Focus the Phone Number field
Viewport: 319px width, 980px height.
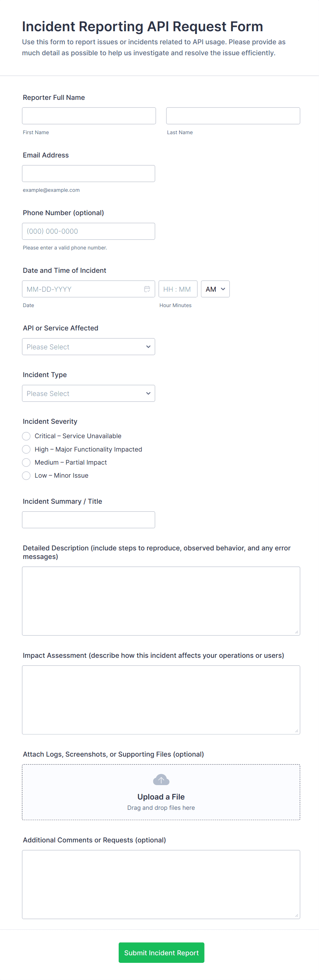pos(88,231)
